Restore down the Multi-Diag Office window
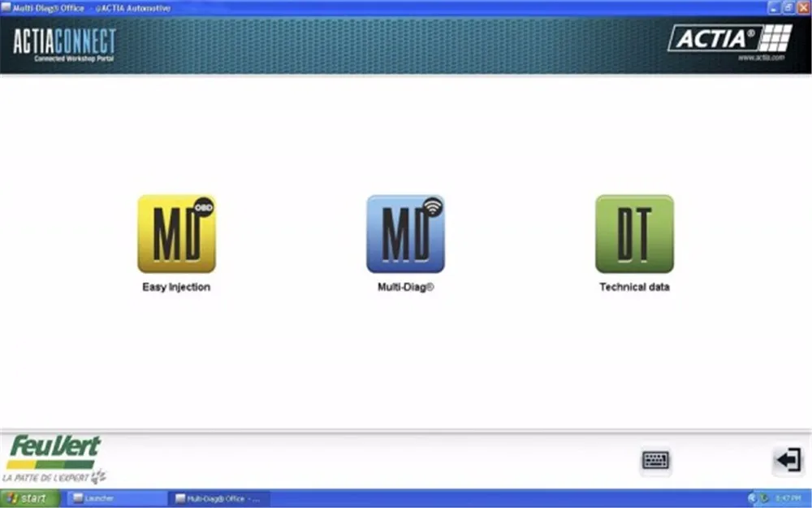 788,8
